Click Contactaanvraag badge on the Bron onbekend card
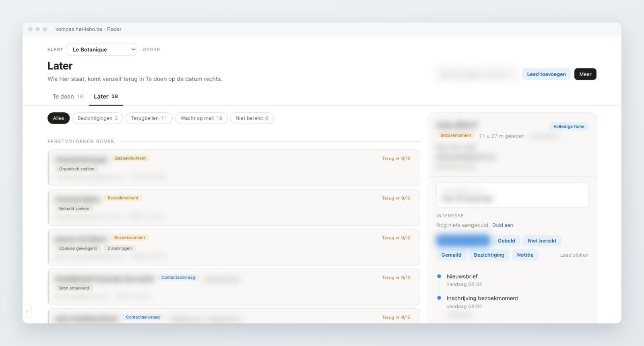 tap(178, 278)
